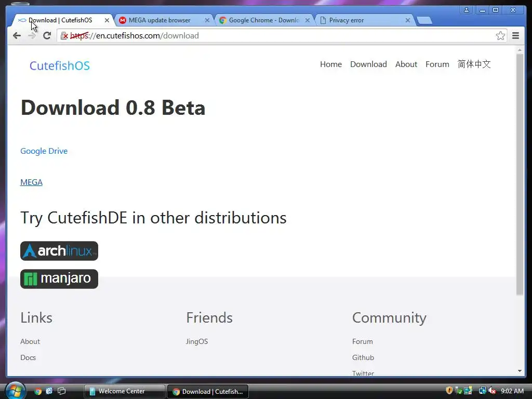
Task: Open the Google Drive download link
Action: [x=44, y=151]
